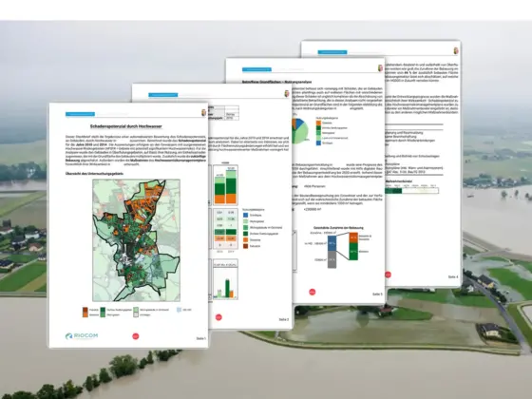
Task: Click the pie chart on the third page
Action: tap(300, 131)
